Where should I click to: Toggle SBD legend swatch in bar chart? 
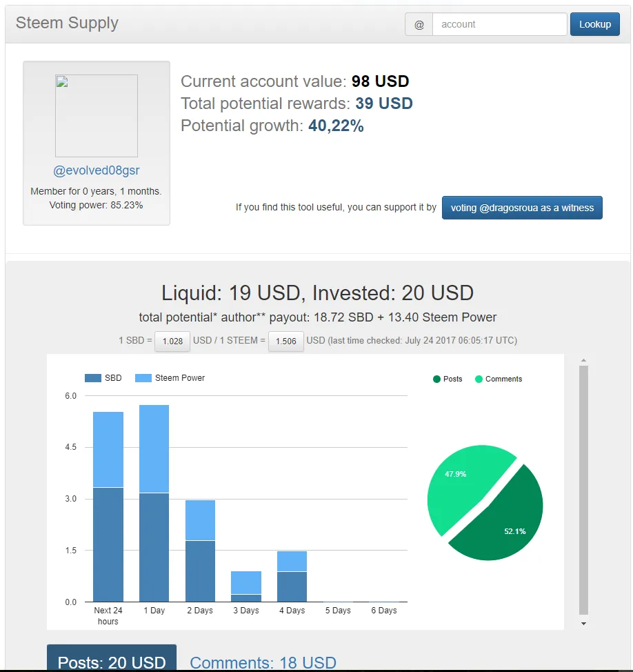pos(93,378)
